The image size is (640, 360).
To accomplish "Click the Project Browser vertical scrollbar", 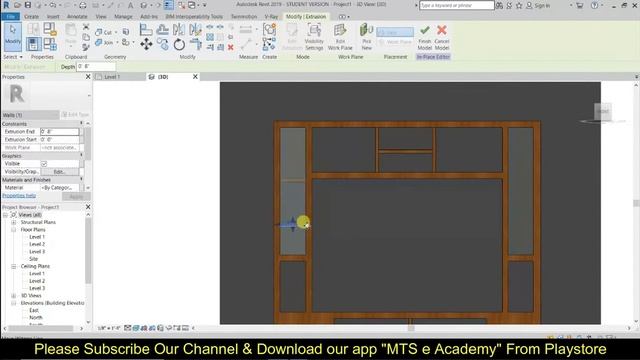I will (88, 252).
